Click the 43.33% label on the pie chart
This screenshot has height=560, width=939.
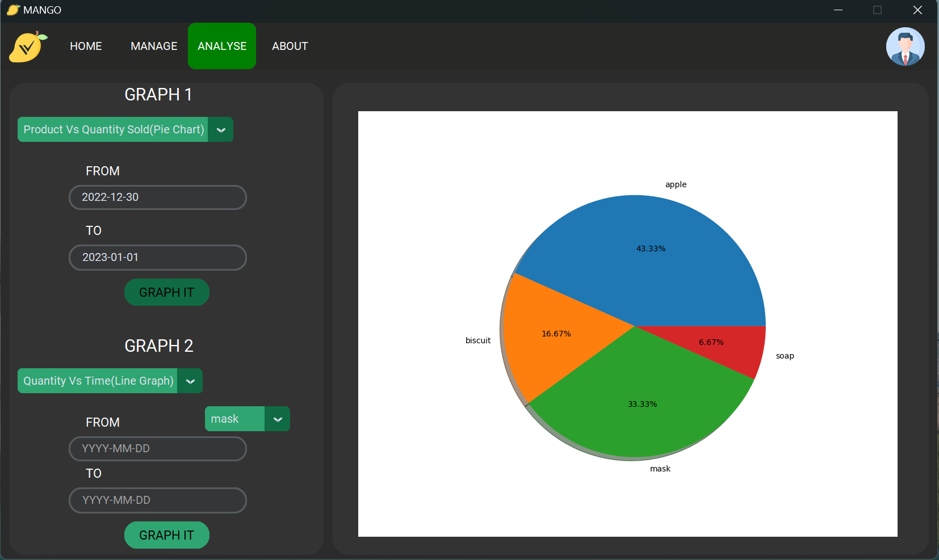point(651,248)
